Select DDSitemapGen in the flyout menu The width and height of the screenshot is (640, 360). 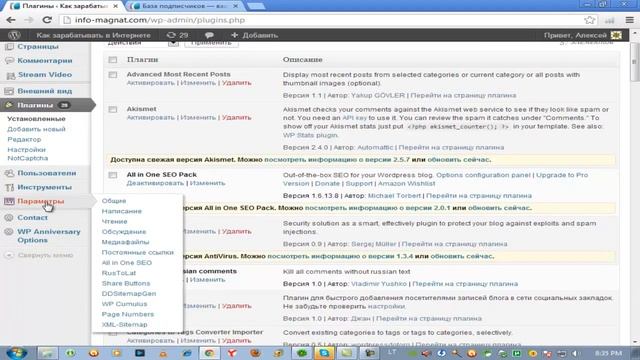129,294
